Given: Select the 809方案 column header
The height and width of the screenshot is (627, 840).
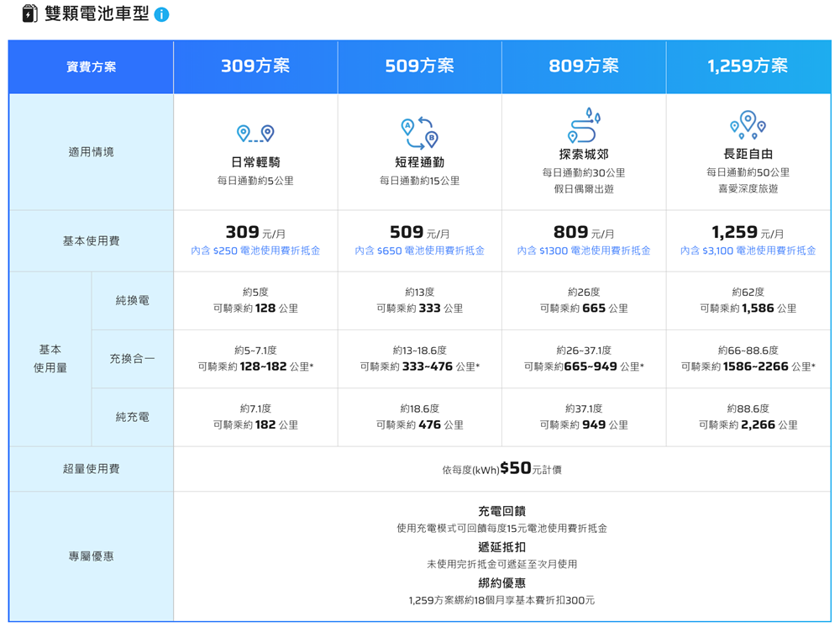Looking at the screenshot, I should 584,66.
